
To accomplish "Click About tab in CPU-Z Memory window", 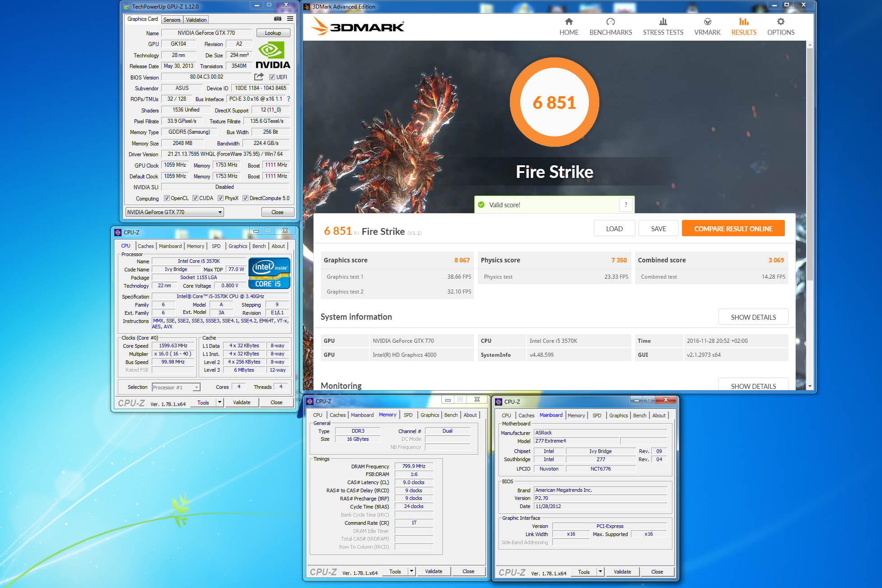I will click(x=470, y=415).
